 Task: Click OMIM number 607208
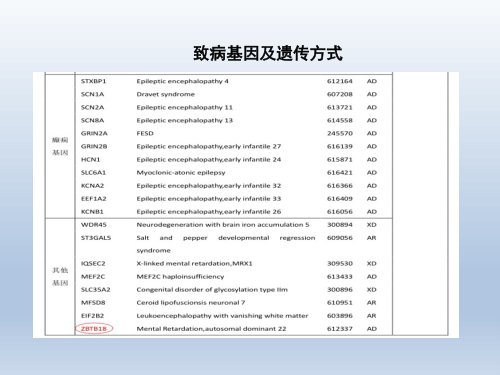tap(339, 94)
